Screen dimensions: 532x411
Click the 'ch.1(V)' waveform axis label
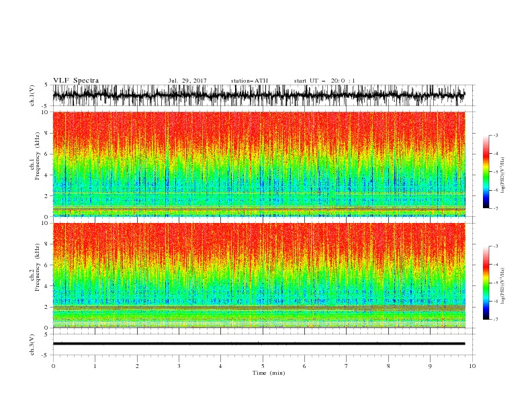(32, 95)
